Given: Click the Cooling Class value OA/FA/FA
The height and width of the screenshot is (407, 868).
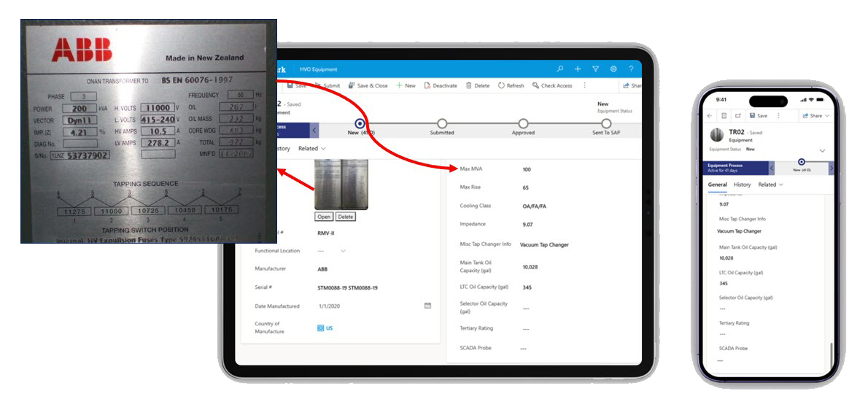Looking at the screenshot, I should click(534, 206).
